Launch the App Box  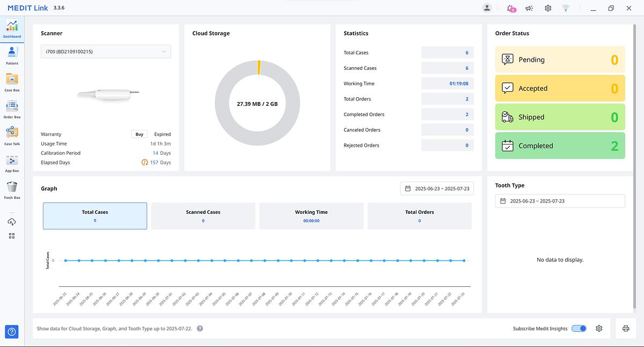(x=12, y=162)
